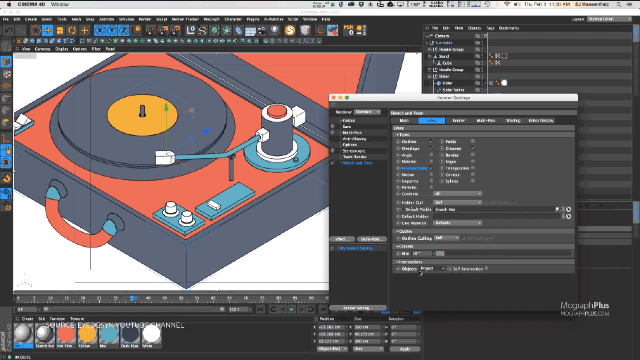Click the Sketch and Toon orange S icon
This screenshot has width=640, height=360.
click(x=290, y=30)
